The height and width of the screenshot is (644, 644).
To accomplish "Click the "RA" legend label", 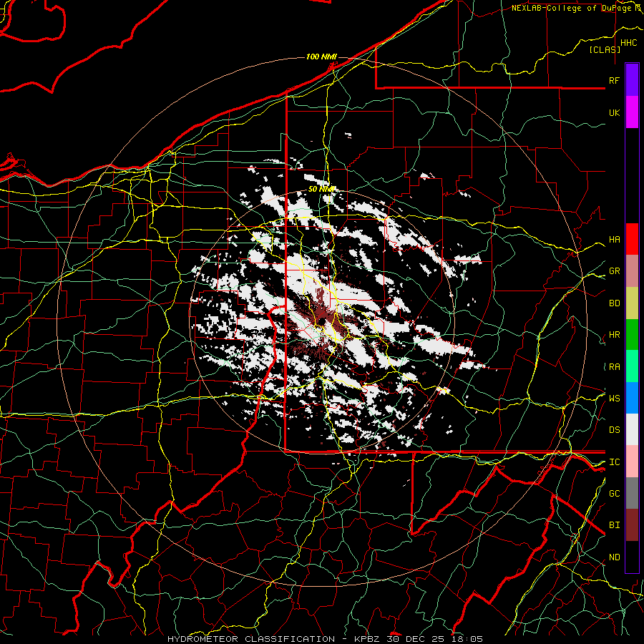I will (614, 367).
